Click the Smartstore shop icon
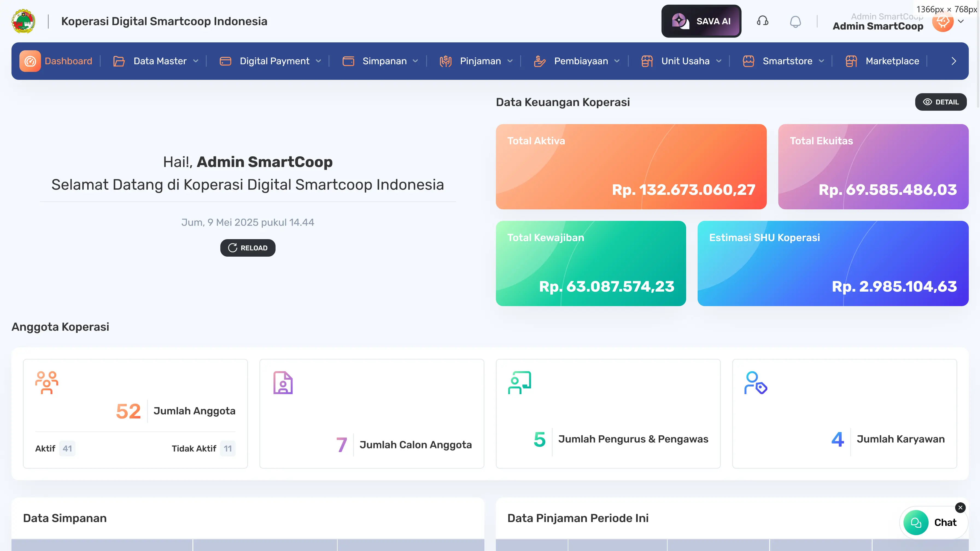 click(x=748, y=61)
